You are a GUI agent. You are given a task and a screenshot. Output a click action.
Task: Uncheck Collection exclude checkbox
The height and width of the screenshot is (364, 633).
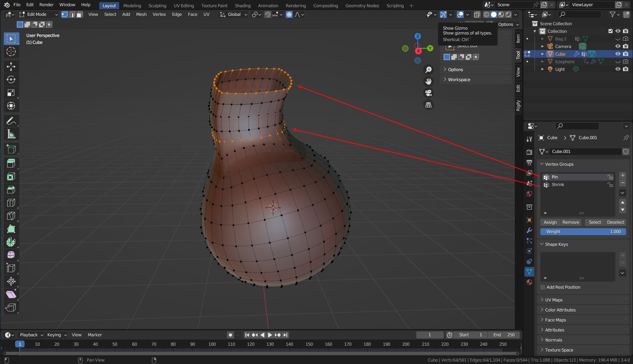coord(610,31)
